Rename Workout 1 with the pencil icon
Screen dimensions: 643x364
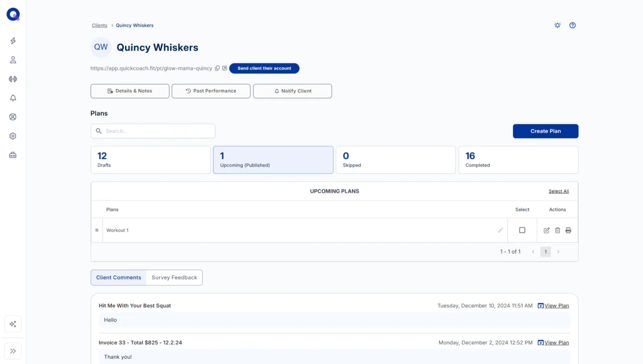click(x=500, y=230)
